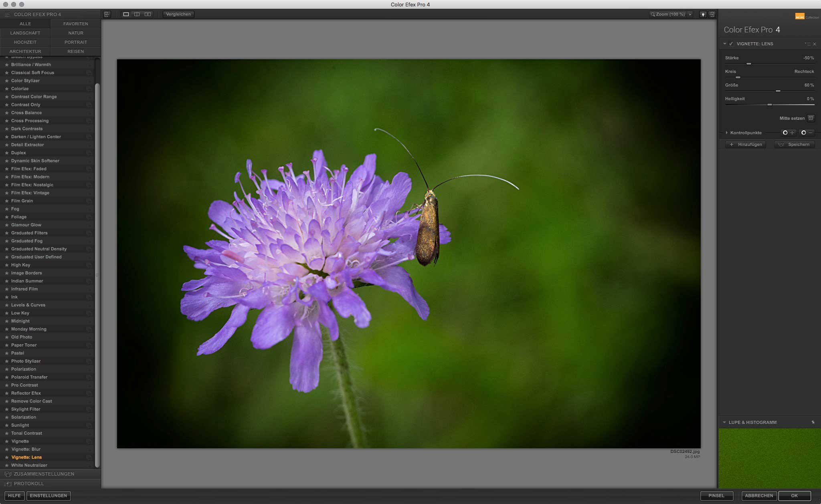
Task: Uncheck the Vignette: Lens filter checkbox
Action: pos(731,44)
